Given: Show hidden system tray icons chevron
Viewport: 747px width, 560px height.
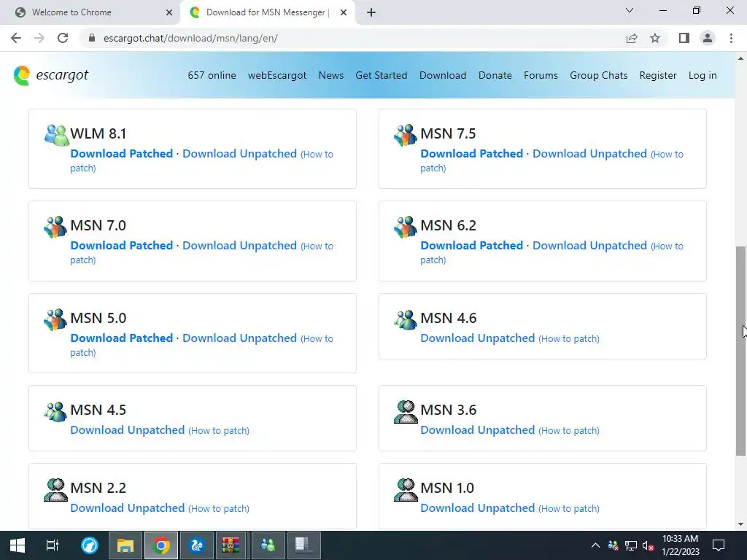Looking at the screenshot, I should click(x=595, y=545).
